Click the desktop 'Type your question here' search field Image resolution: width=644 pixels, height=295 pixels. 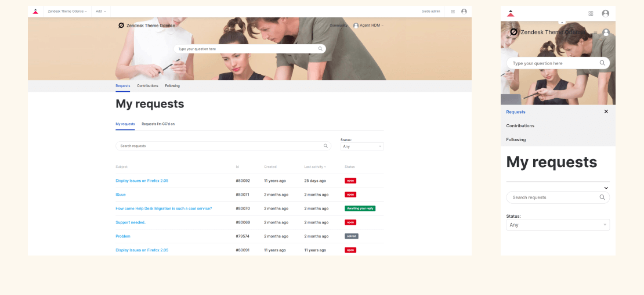pyautogui.click(x=247, y=49)
